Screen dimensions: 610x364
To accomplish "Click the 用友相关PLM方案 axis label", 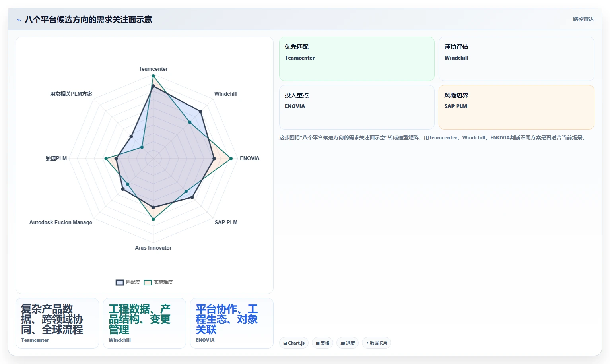I will [71, 94].
